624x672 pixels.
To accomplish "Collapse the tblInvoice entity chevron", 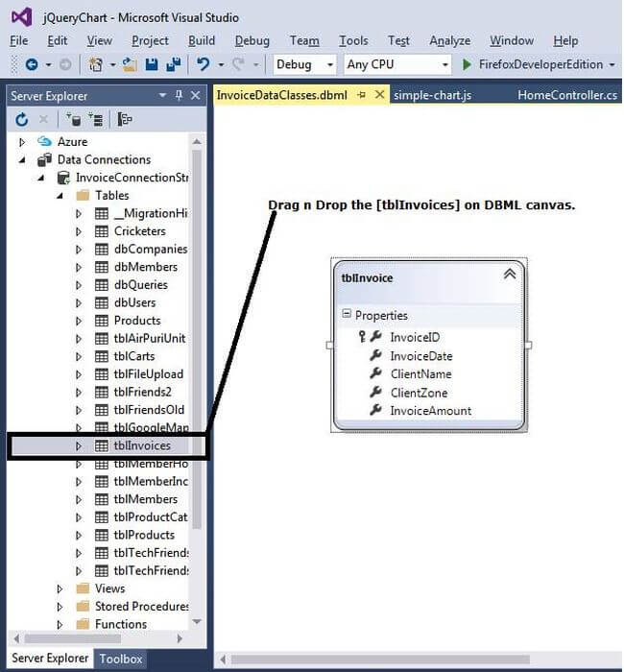I will 510,274.
